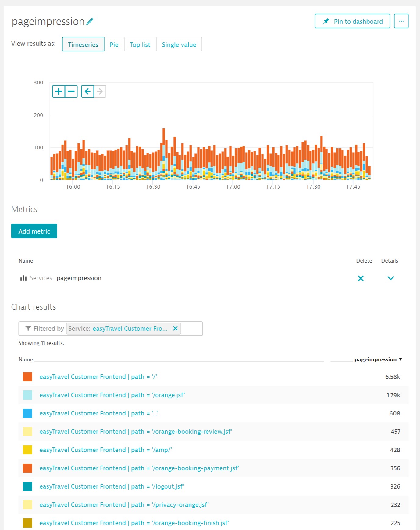Click the 457 value
The width and height of the screenshot is (420, 530).
point(396,432)
